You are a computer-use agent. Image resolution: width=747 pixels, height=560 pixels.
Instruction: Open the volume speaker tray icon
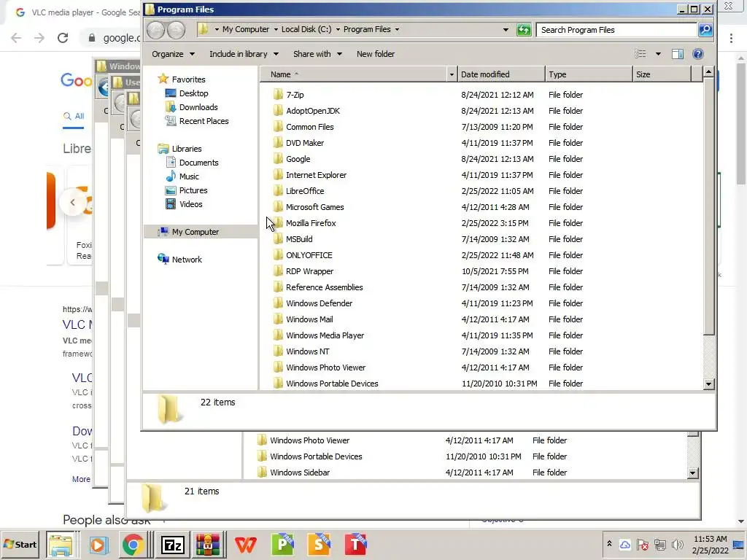677,544
